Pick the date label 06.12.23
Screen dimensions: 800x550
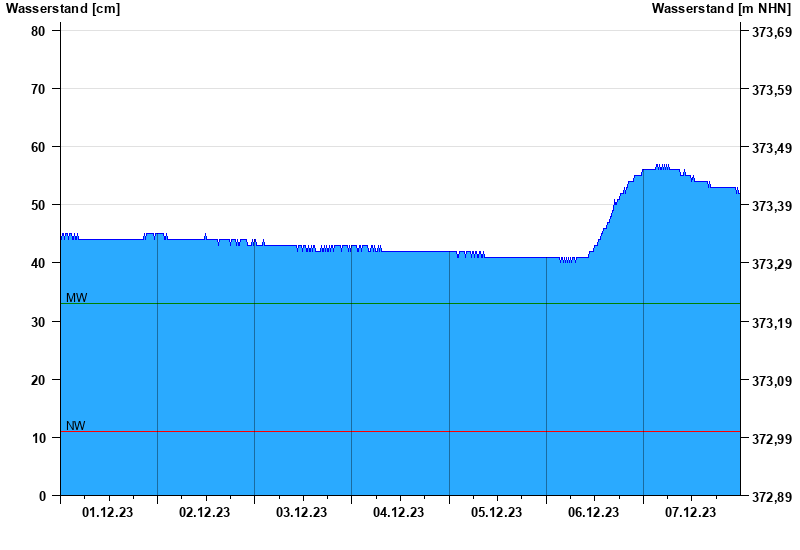pyautogui.click(x=593, y=512)
